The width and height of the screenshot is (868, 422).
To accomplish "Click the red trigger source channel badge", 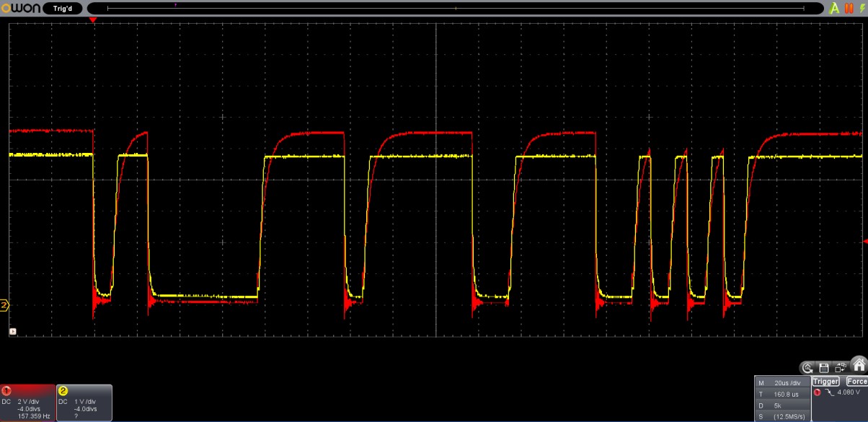I will (817, 392).
